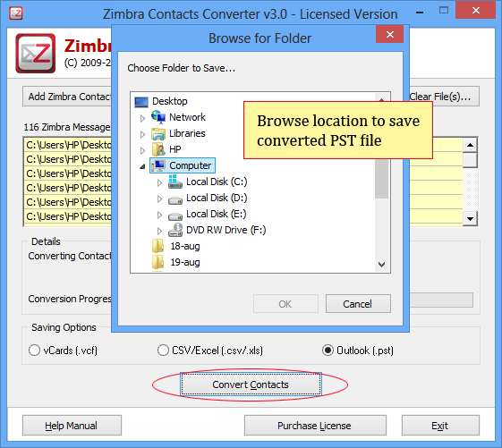Maximize the Zimbra Contacts Converter window
Viewport: 502px width, 448px height.
444,11
